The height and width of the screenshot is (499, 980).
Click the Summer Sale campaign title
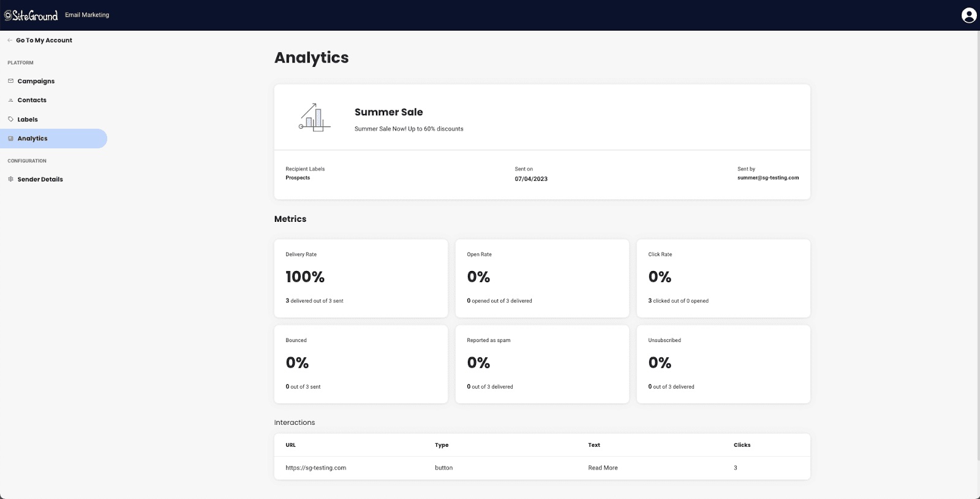coord(389,112)
